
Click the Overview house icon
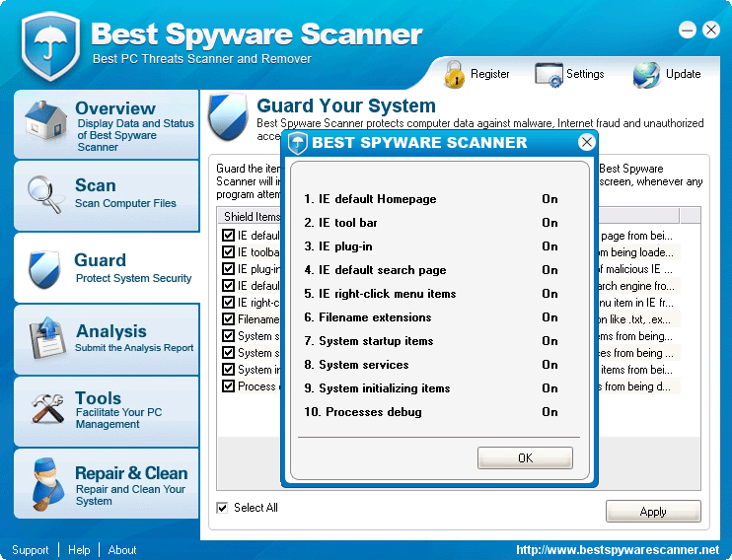tap(45, 120)
